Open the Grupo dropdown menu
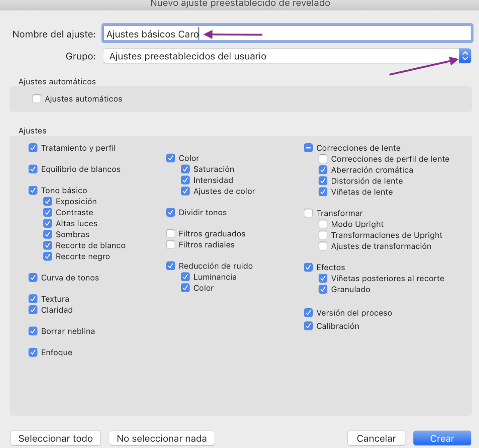 [281, 56]
